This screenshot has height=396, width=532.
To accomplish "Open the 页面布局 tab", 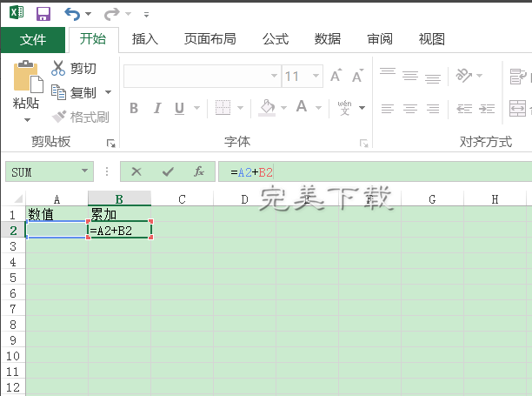I will (210, 39).
